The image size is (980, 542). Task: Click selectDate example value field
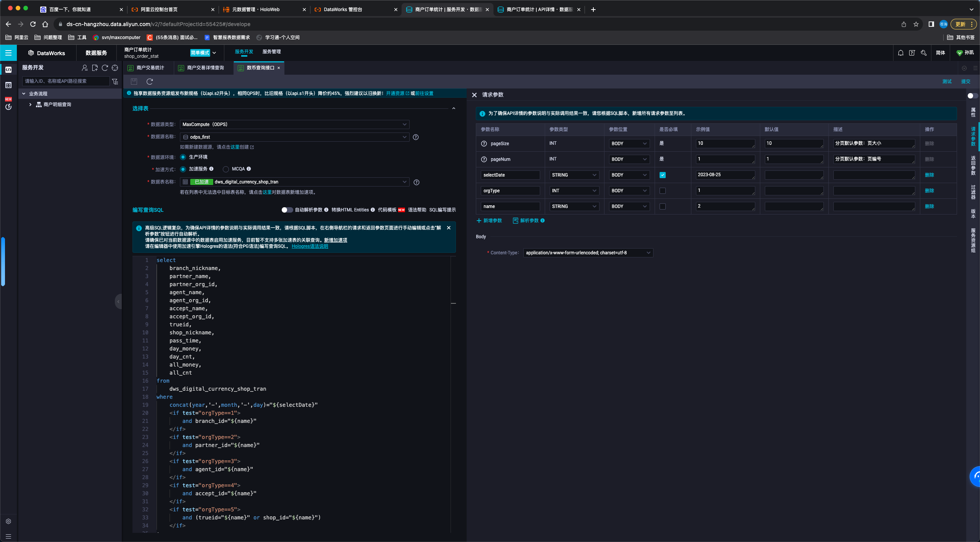click(725, 175)
